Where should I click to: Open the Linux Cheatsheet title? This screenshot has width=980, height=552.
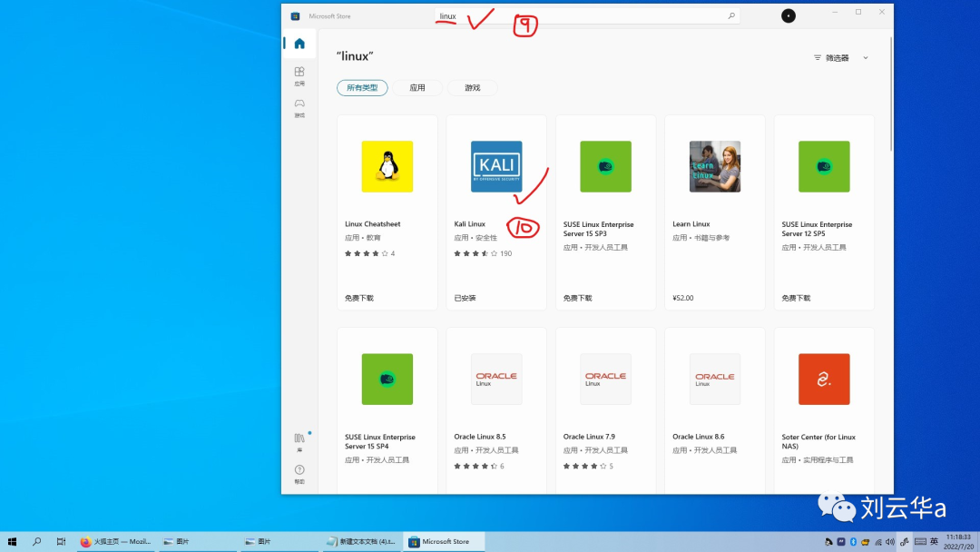click(373, 224)
